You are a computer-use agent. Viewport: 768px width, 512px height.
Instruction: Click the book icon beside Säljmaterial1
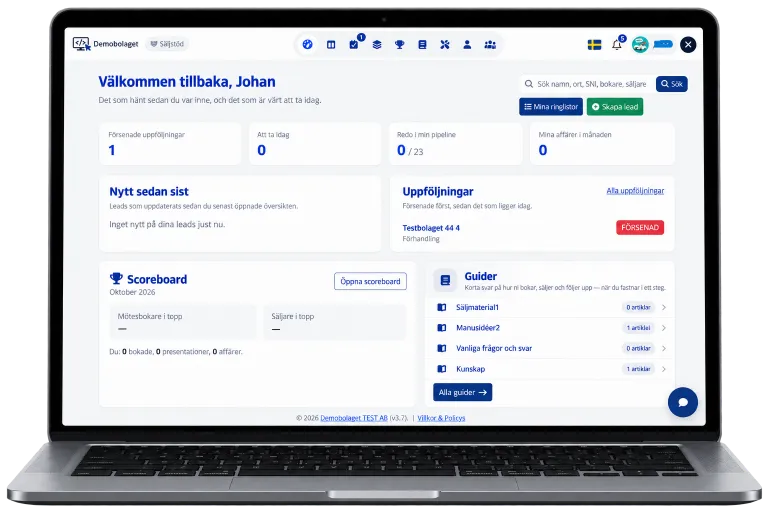point(442,307)
